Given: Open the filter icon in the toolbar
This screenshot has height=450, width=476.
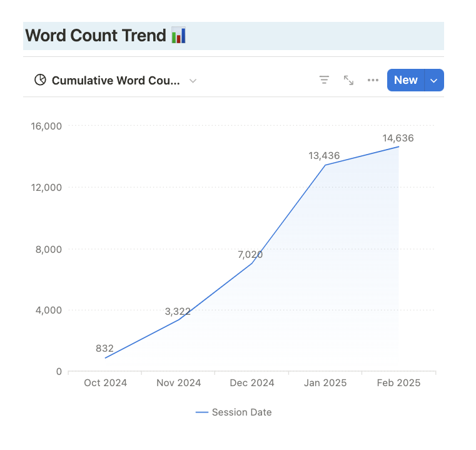Looking at the screenshot, I should (324, 80).
